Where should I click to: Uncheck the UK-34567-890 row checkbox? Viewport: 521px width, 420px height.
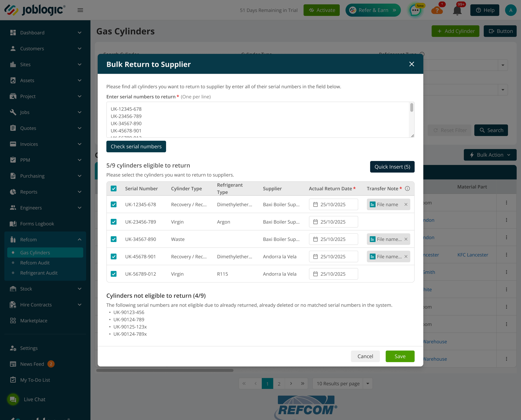(113, 239)
